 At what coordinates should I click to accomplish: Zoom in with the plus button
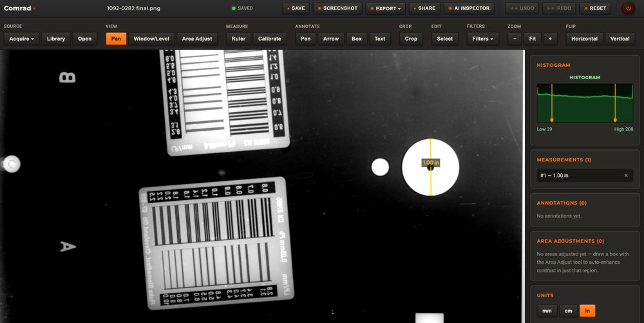(x=550, y=39)
